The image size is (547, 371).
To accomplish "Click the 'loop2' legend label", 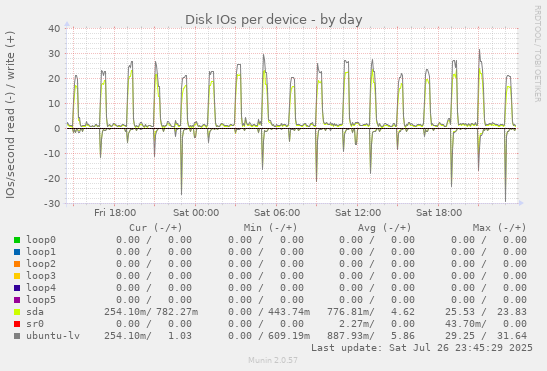I will tap(41, 264).
